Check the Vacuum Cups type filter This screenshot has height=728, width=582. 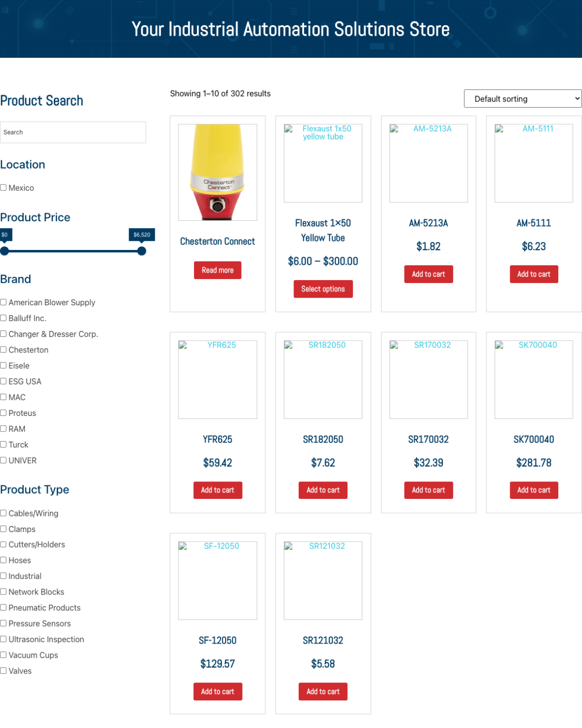point(3,655)
